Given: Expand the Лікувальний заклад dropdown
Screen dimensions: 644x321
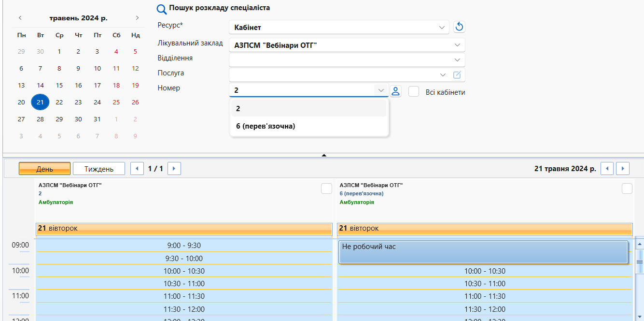Looking at the screenshot, I should point(347,45).
